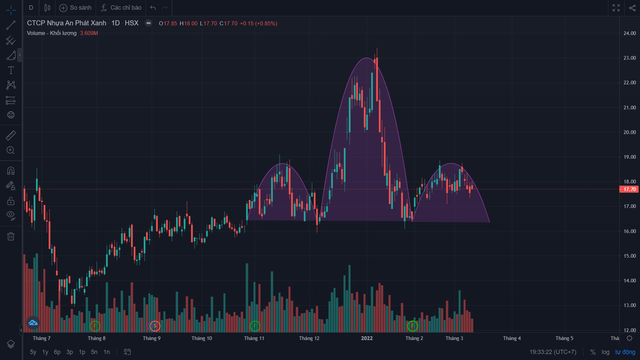Open the chart settings gear icon
The height and width of the screenshot is (360, 640).
[630, 338]
